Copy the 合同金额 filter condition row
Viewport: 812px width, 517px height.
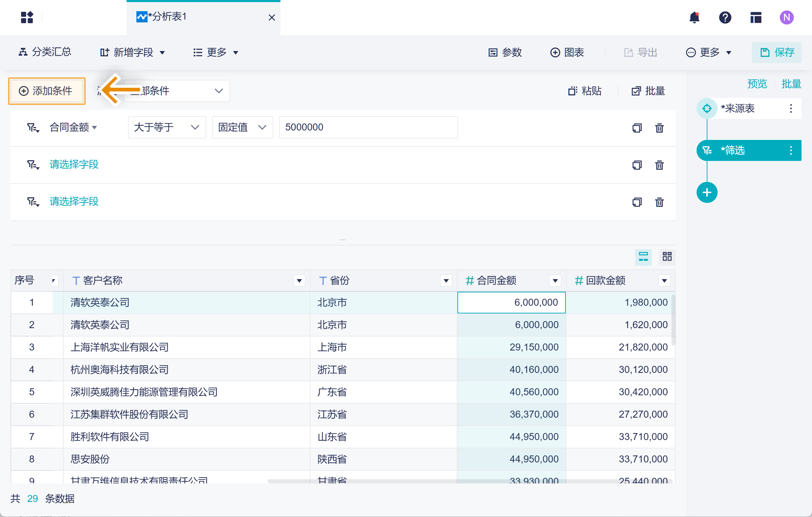(x=637, y=128)
